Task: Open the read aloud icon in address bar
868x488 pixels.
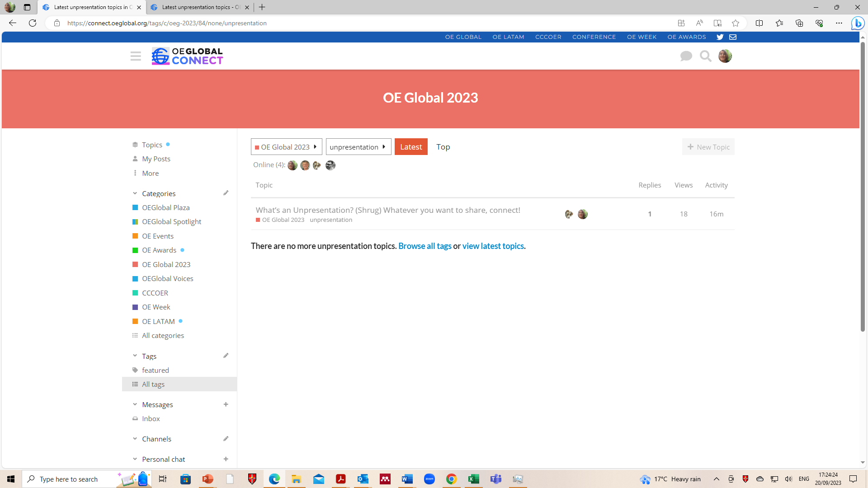Action: [699, 23]
